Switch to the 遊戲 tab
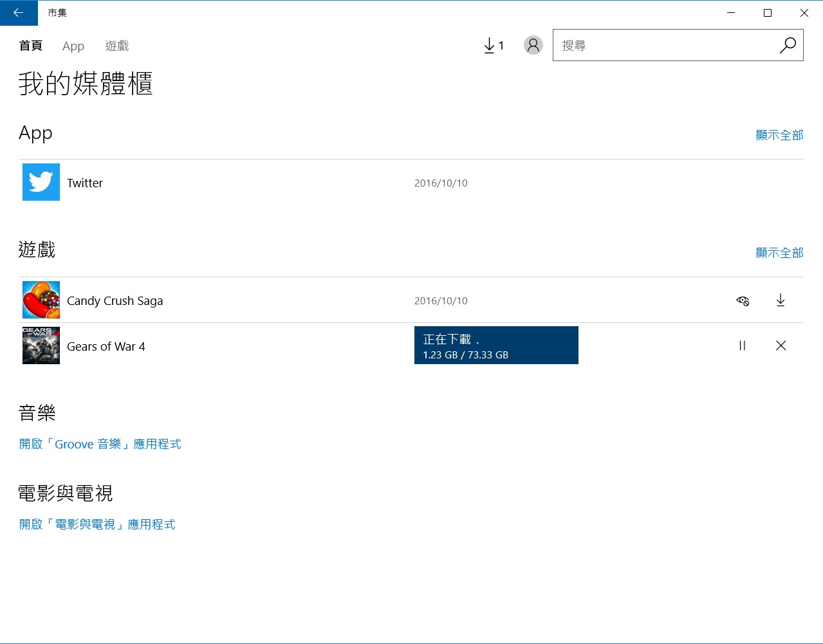 (x=117, y=46)
